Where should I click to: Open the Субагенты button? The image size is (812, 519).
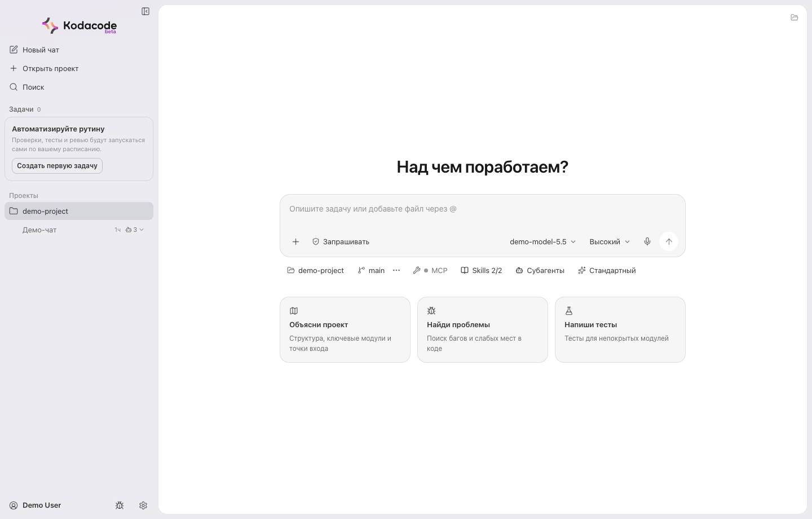540,270
